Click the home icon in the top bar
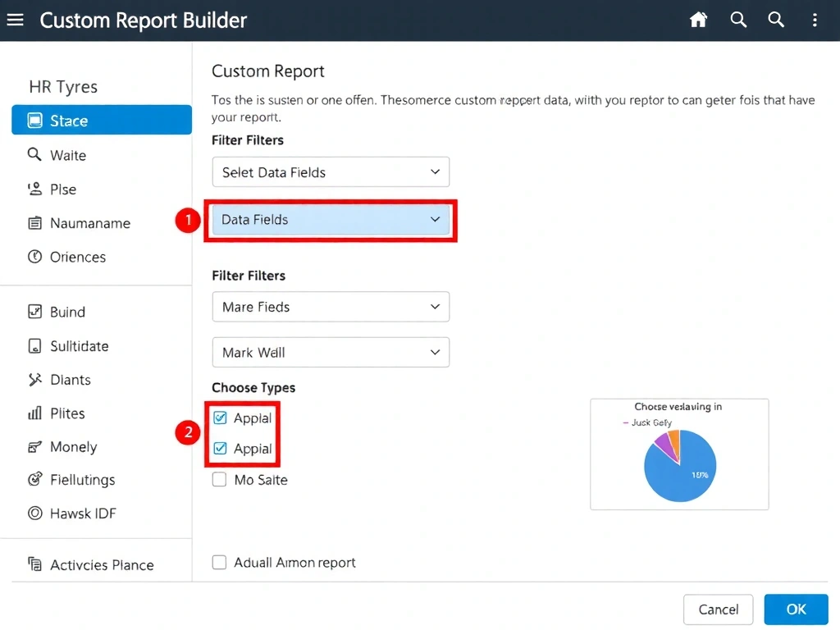 698,19
